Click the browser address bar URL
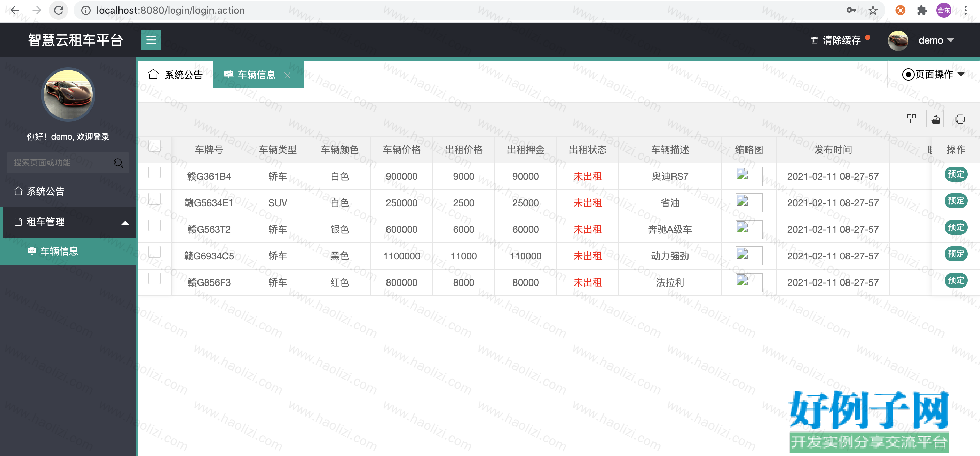 (x=171, y=10)
